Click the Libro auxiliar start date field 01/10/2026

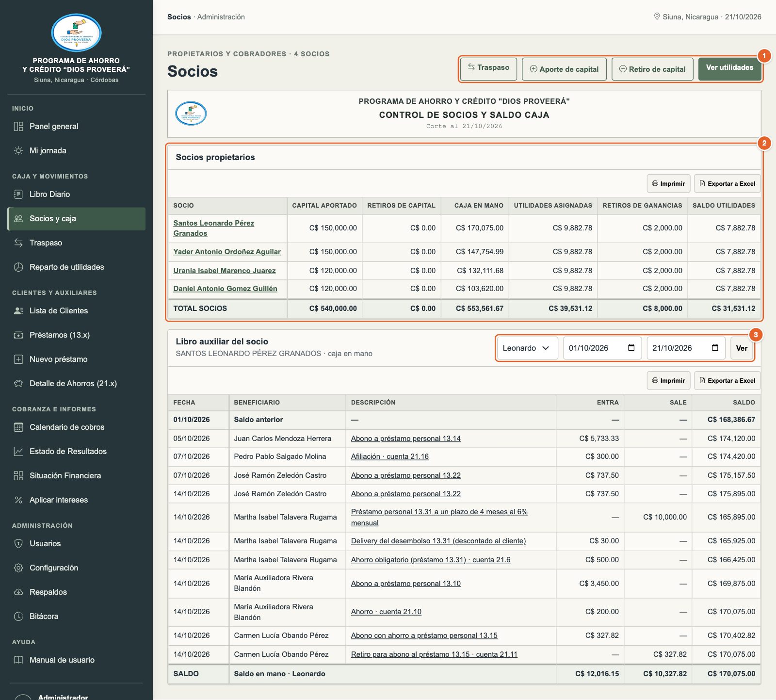pyautogui.click(x=602, y=348)
